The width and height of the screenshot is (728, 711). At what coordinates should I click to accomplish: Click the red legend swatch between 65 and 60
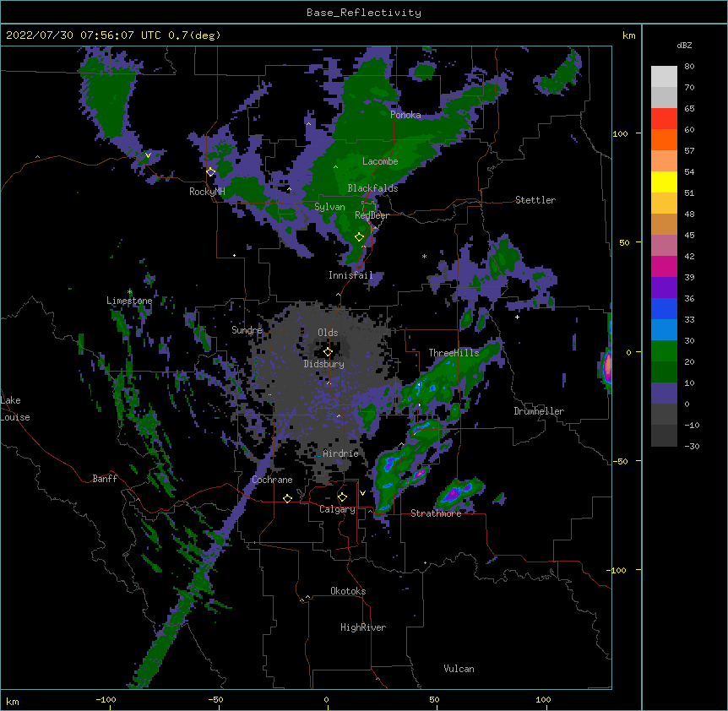point(664,118)
